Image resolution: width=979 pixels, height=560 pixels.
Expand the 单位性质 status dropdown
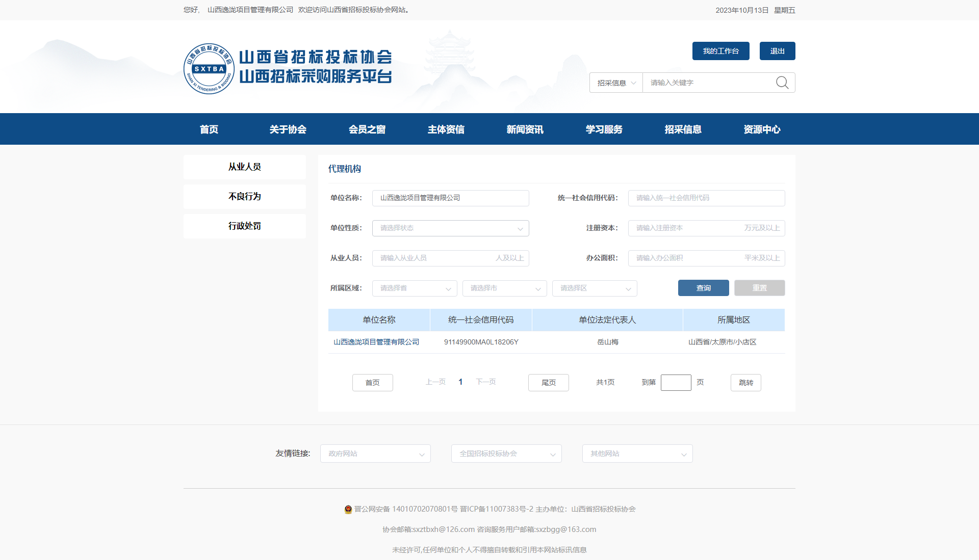click(451, 228)
